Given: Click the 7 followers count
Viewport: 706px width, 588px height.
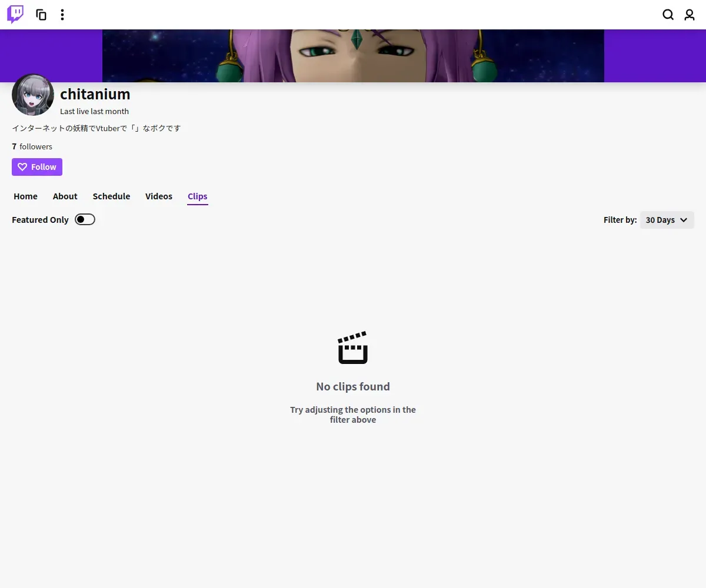Looking at the screenshot, I should (32, 146).
